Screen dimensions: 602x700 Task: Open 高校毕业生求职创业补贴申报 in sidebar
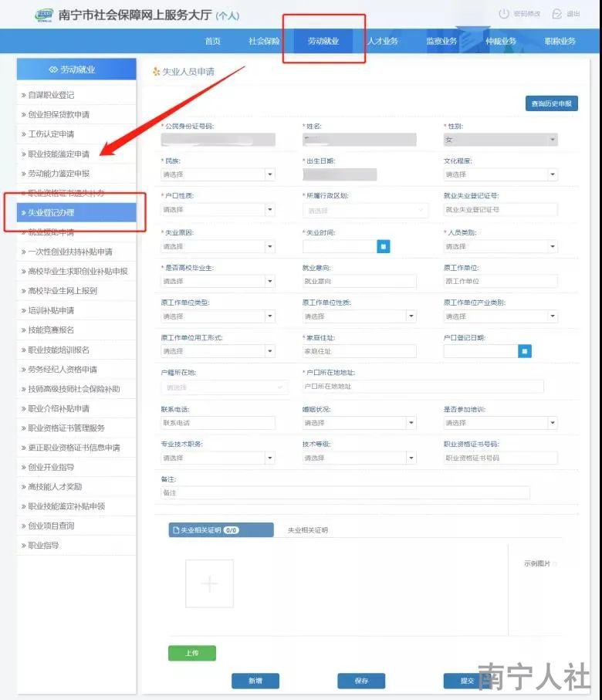click(76, 272)
